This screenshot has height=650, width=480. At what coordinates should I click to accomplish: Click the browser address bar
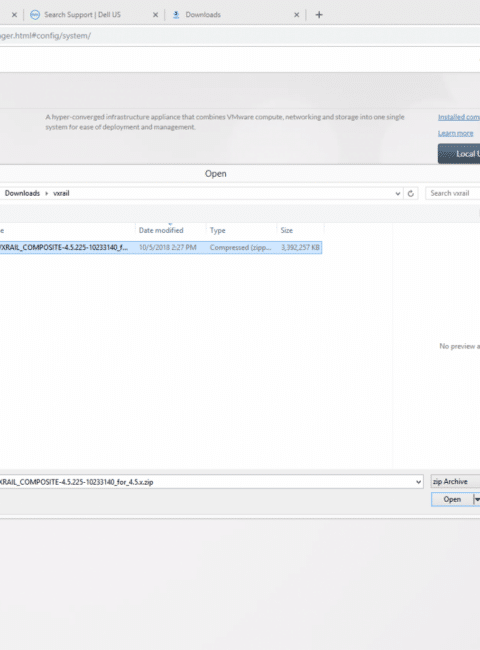[240, 36]
